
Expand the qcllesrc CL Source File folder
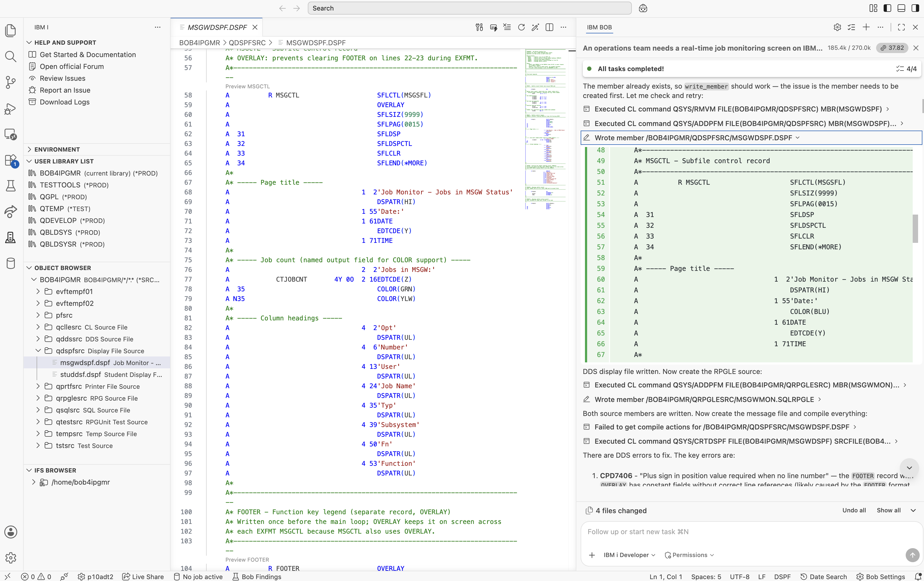tap(97, 327)
